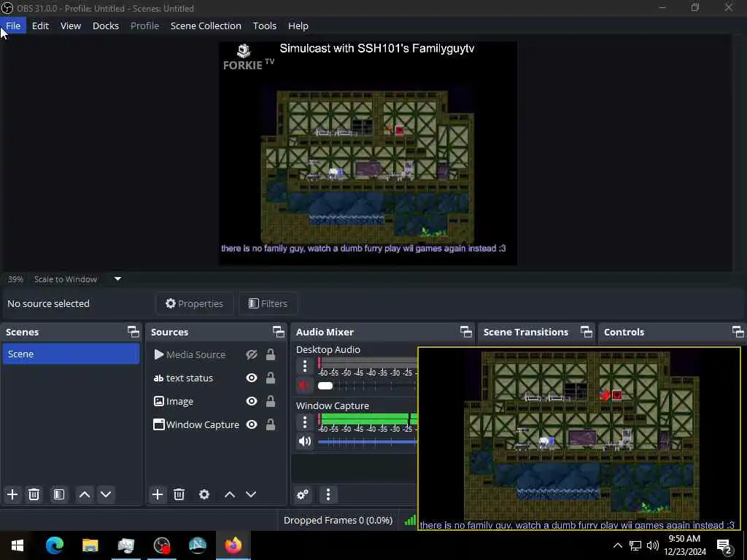This screenshot has width=747, height=560.
Task: Lock the Image source
Action: click(x=271, y=402)
